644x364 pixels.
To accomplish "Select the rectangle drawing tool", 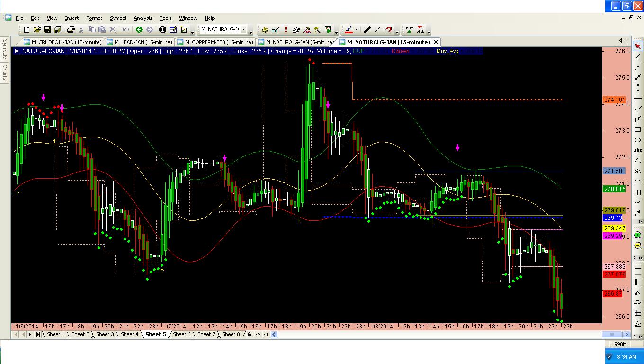I will coord(638,130).
